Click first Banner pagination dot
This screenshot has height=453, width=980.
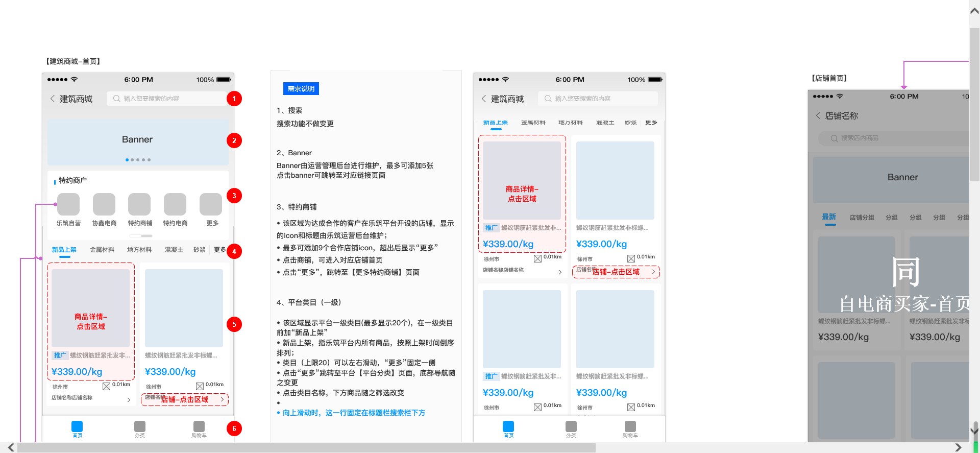click(x=127, y=160)
